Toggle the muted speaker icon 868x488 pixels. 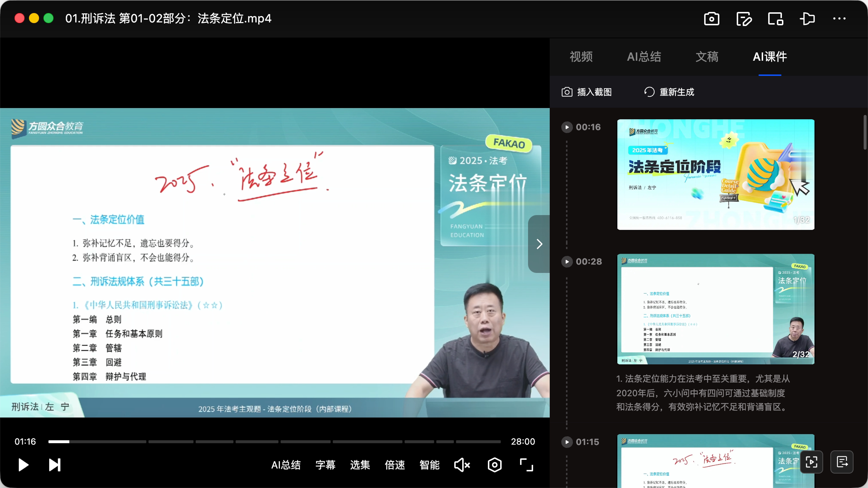click(462, 465)
